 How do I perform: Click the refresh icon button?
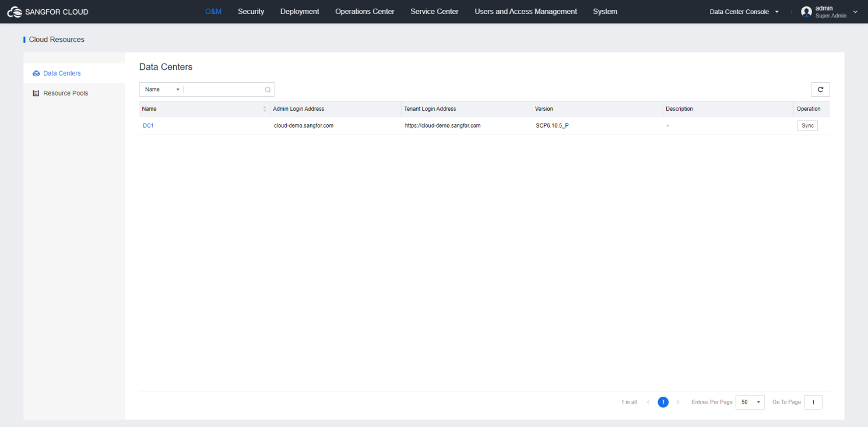(820, 89)
